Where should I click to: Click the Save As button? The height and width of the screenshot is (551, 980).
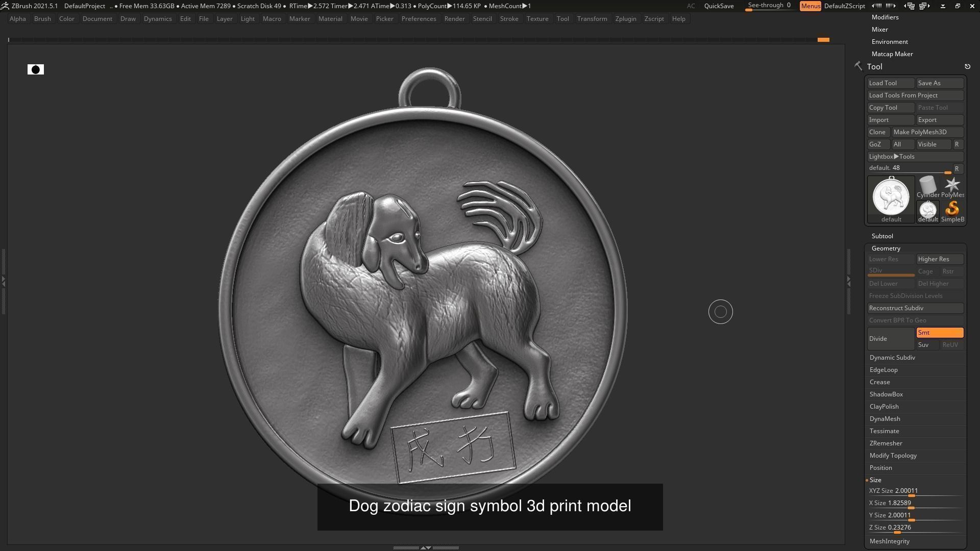pyautogui.click(x=940, y=83)
